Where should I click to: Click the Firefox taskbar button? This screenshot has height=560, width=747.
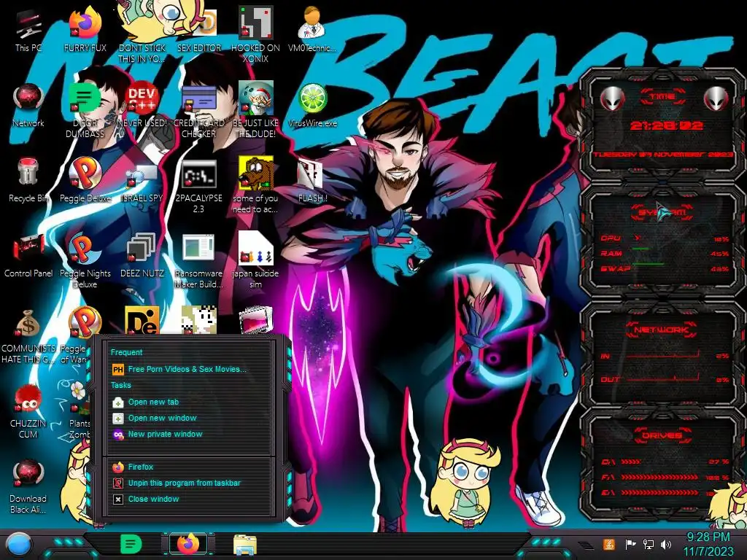188,544
